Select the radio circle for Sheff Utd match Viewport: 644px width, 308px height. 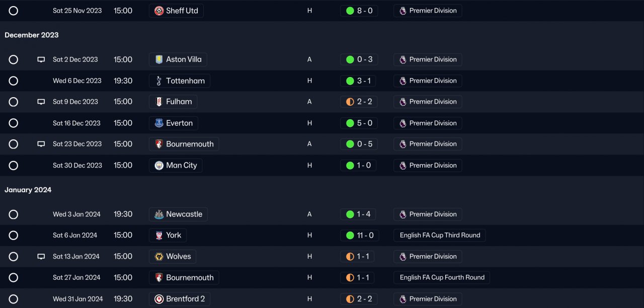(14, 11)
